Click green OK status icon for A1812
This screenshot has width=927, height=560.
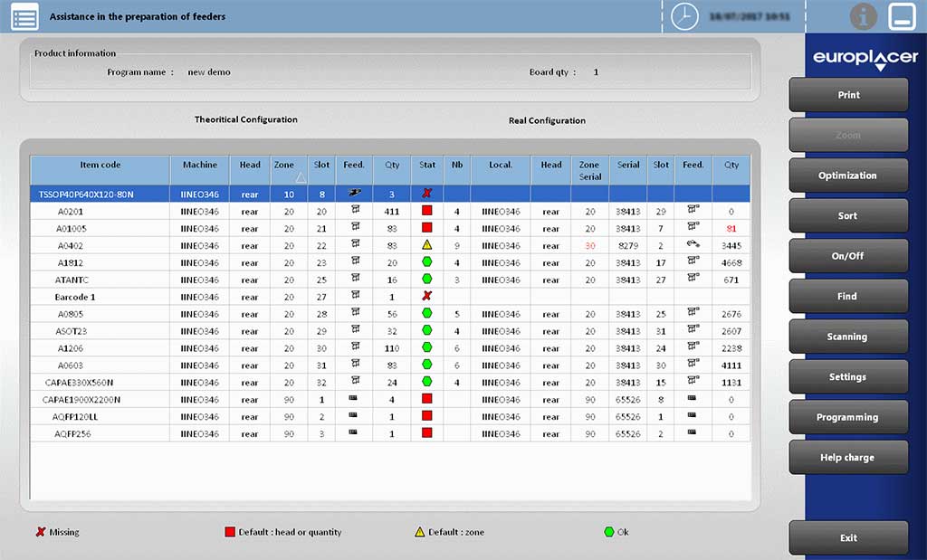427,262
